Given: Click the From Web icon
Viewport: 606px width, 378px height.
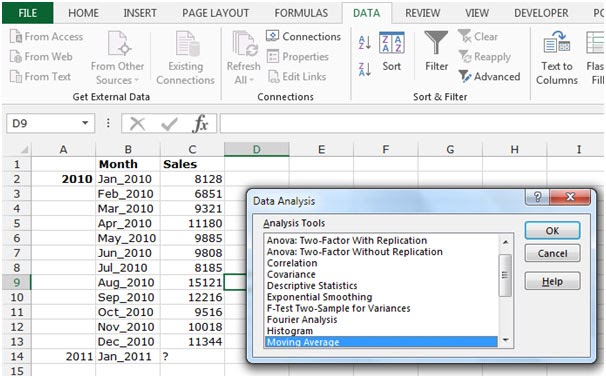Looking at the screenshot, I should click(15, 57).
